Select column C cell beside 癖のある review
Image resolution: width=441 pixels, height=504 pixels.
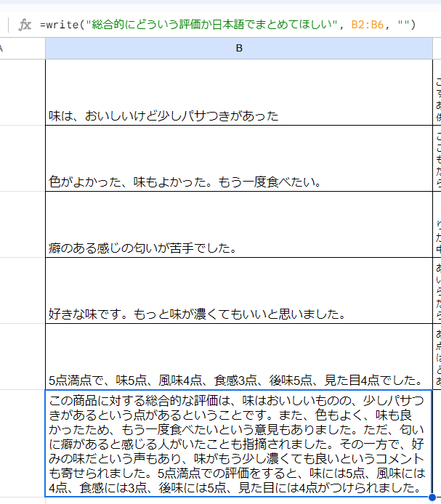pyautogui.click(x=437, y=224)
